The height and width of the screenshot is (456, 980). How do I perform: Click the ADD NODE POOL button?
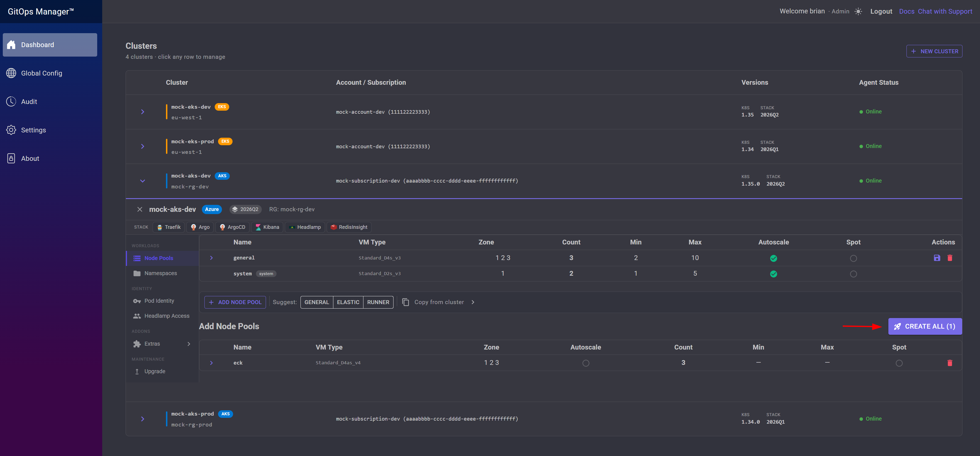tap(235, 302)
